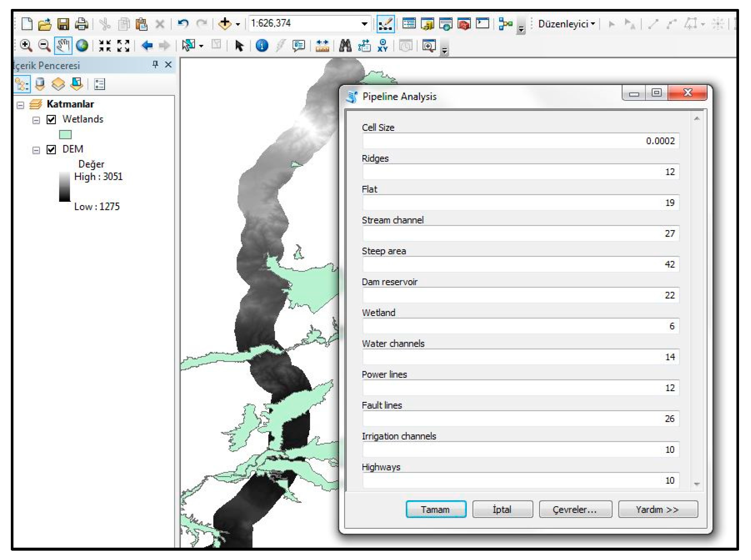Collapse the Katmanlar layers group
751x560 pixels.
click(x=21, y=105)
